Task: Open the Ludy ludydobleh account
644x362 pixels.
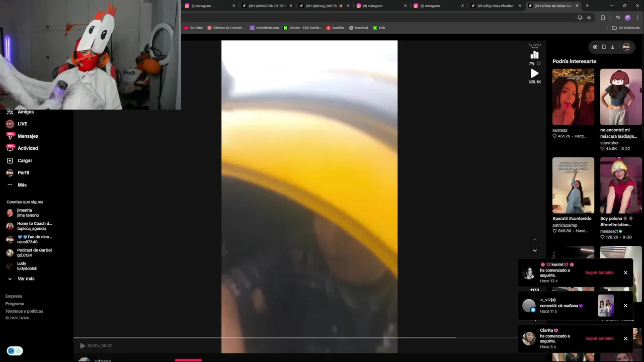Action: 29,266
